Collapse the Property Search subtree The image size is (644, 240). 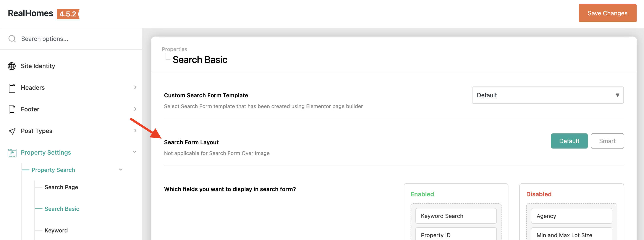[x=120, y=170]
